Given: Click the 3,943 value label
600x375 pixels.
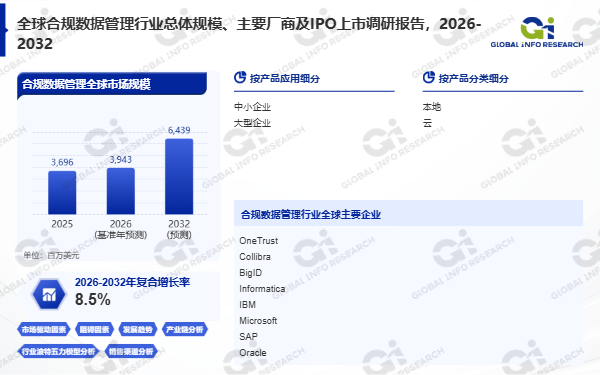Looking at the screenshot, I should click(121, 160).
